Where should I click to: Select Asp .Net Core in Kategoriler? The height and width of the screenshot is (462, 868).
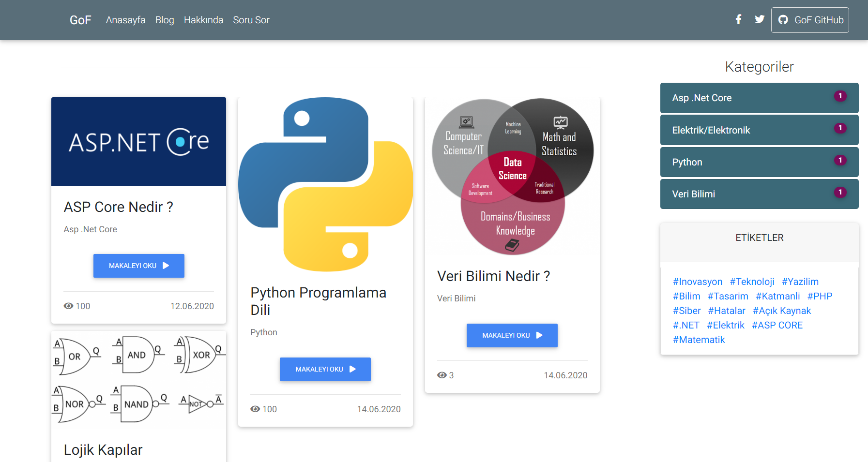[759, 98]
